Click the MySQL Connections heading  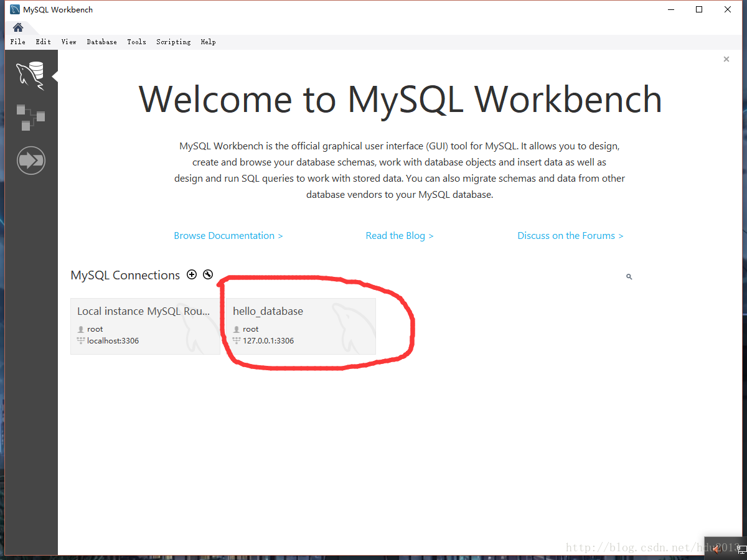click(x=125, y=275)
